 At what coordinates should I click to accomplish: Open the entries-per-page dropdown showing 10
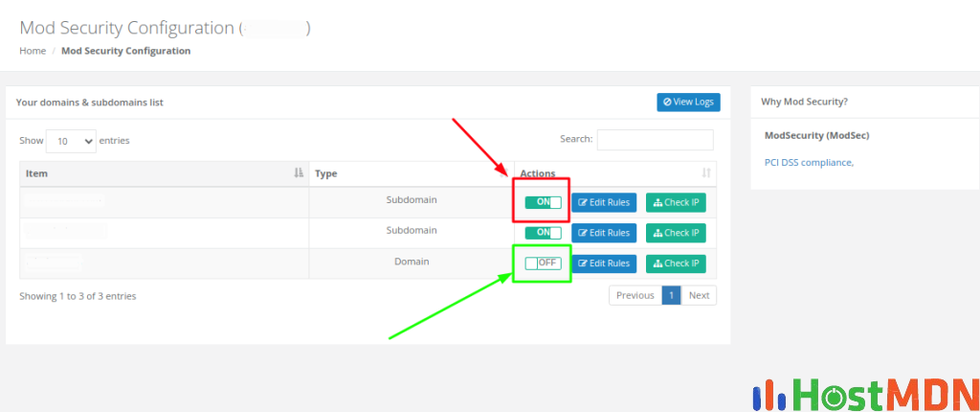pos(72,141)
